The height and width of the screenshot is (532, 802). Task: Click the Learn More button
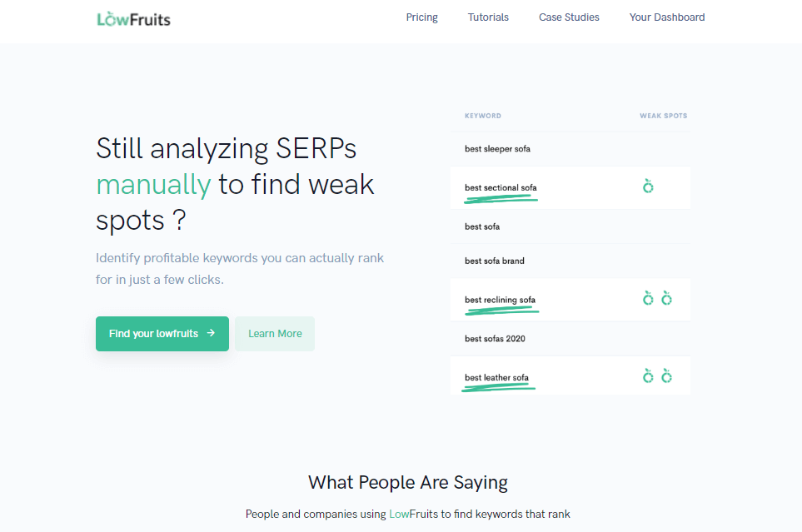coord(275,334)
